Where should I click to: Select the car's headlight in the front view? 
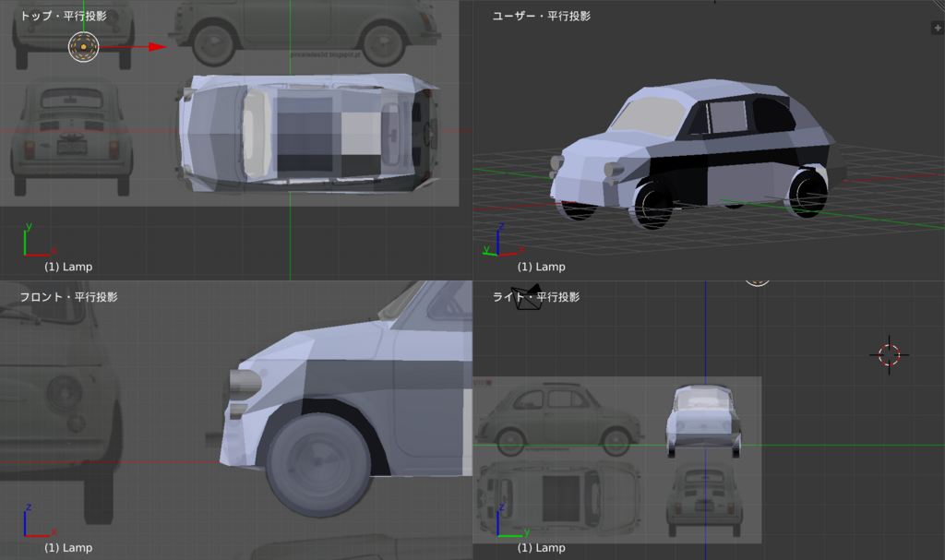pyautogui.click(x=245, y=384)
